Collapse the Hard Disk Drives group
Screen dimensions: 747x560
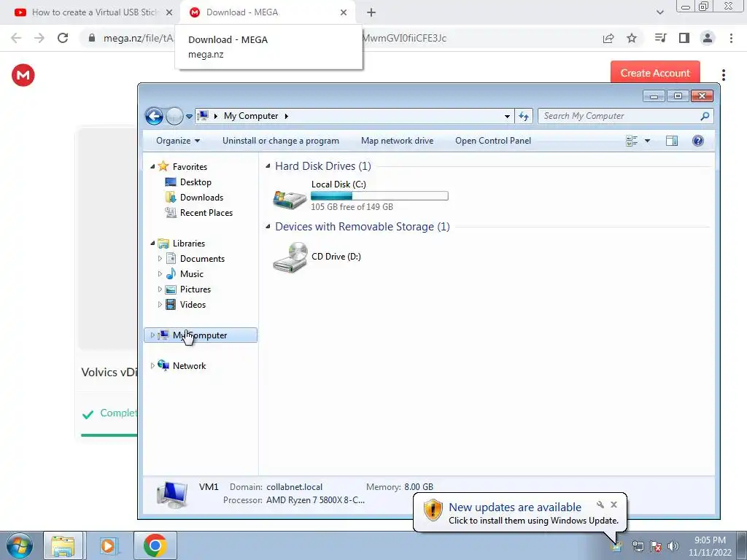pos(268,166)
